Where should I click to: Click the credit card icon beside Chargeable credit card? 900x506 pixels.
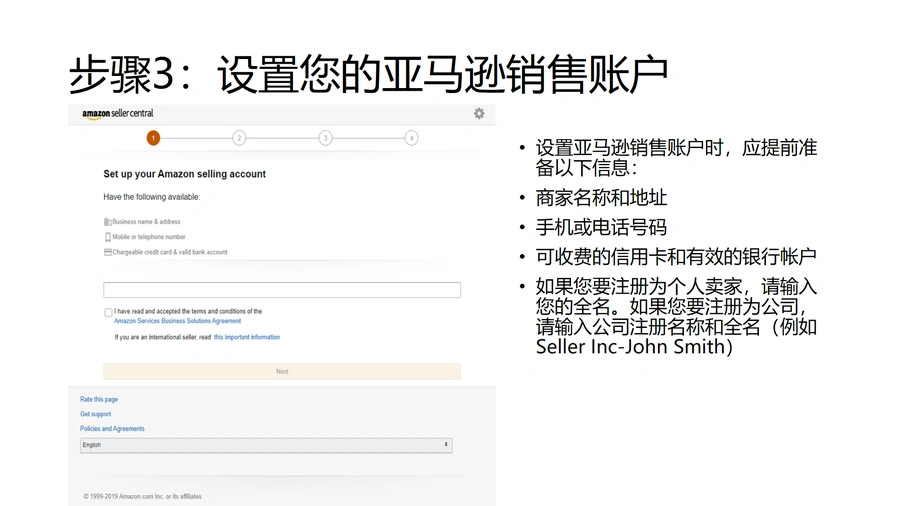(x=107, y=252)
